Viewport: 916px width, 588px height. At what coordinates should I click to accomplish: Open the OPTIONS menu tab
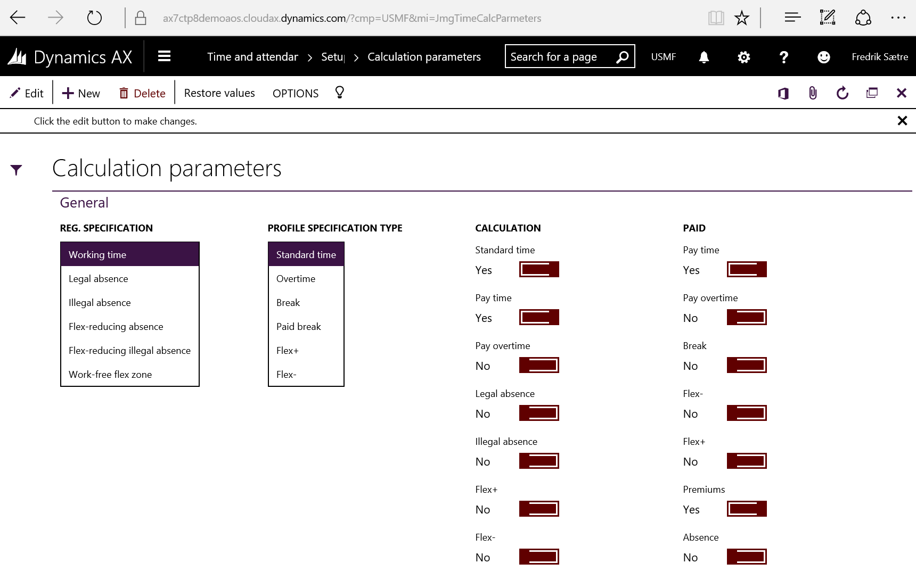click(296, 94)
